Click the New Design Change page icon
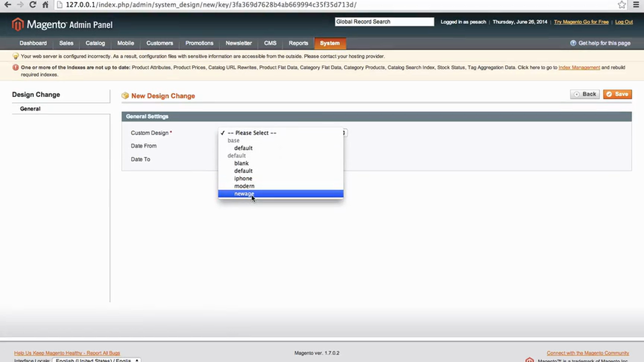644x362 pixels. coord(125,96)
